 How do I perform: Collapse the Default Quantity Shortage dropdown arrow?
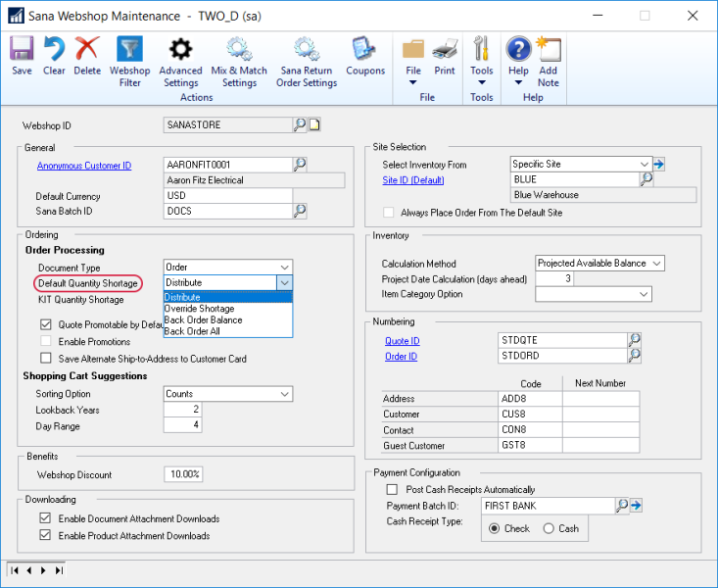(284, 283)
